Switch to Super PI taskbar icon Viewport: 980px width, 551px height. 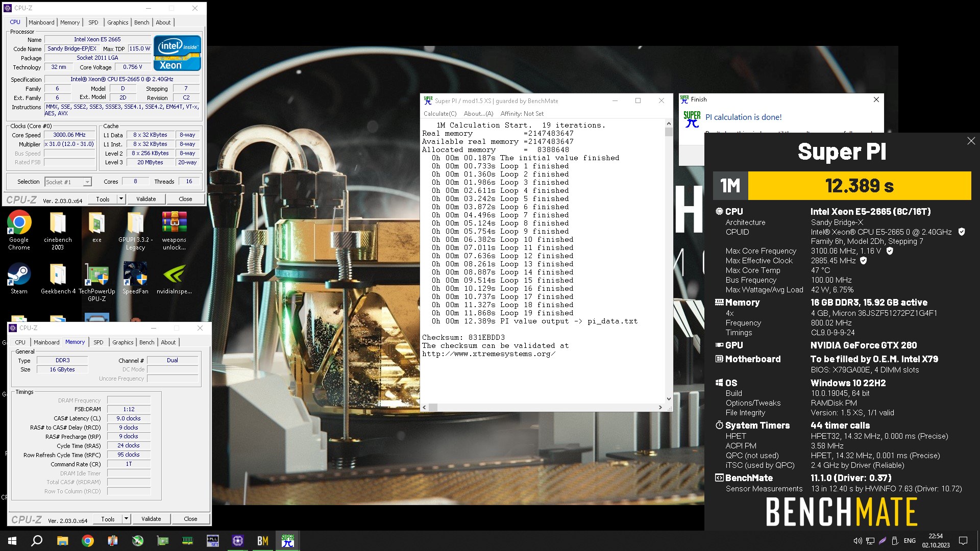point(288,541)
